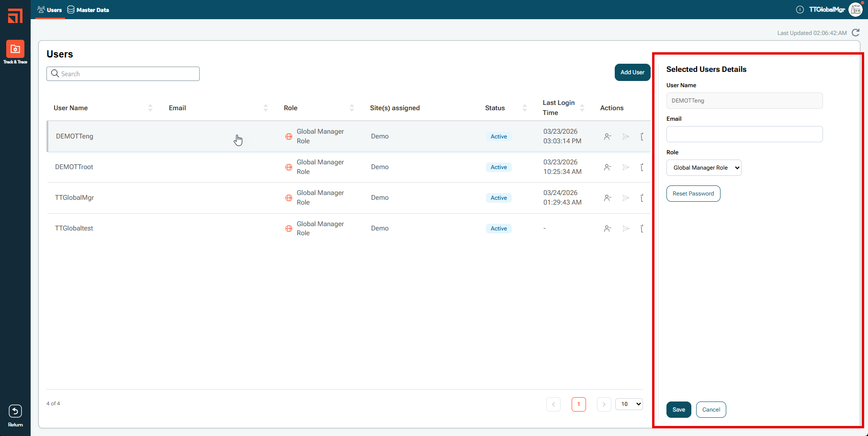Click send icon in DEMOTTeng row

coord(626,137)
